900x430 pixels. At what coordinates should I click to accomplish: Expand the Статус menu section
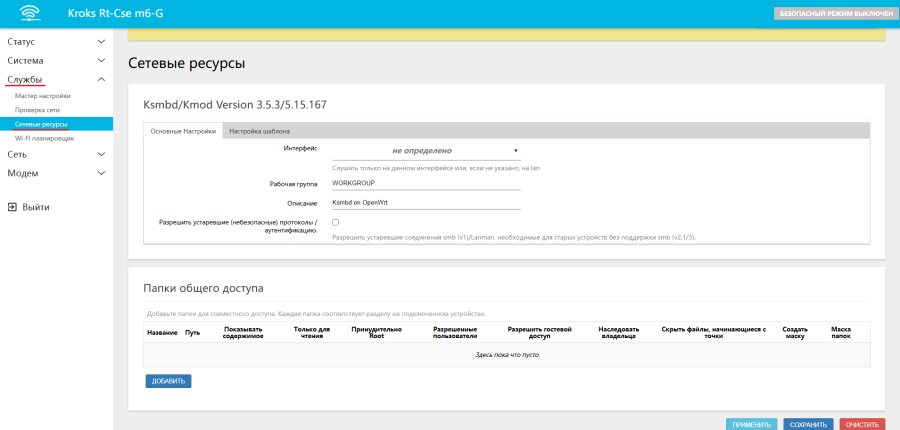pyautogui.click(x=56, y=42)
